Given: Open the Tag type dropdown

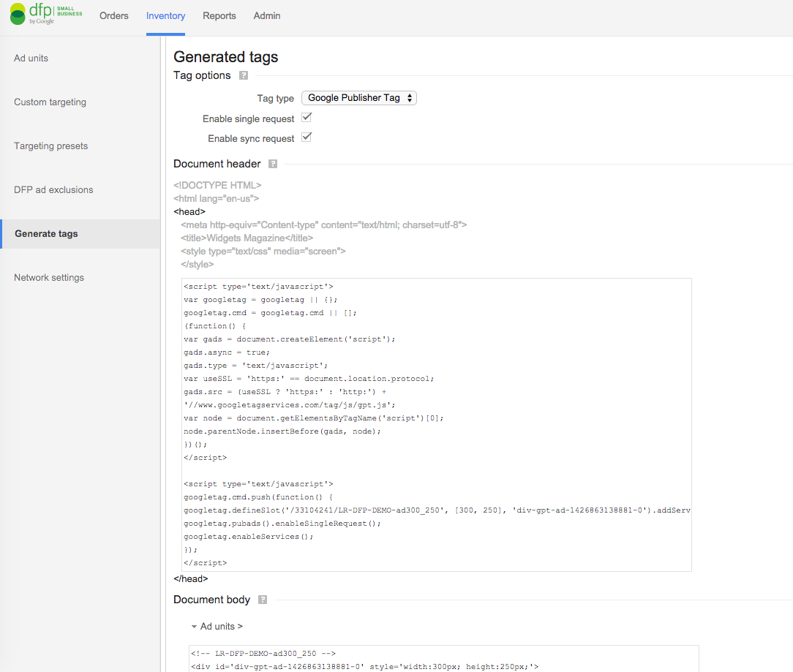Looking at the screenshot, I should point(358,98).
